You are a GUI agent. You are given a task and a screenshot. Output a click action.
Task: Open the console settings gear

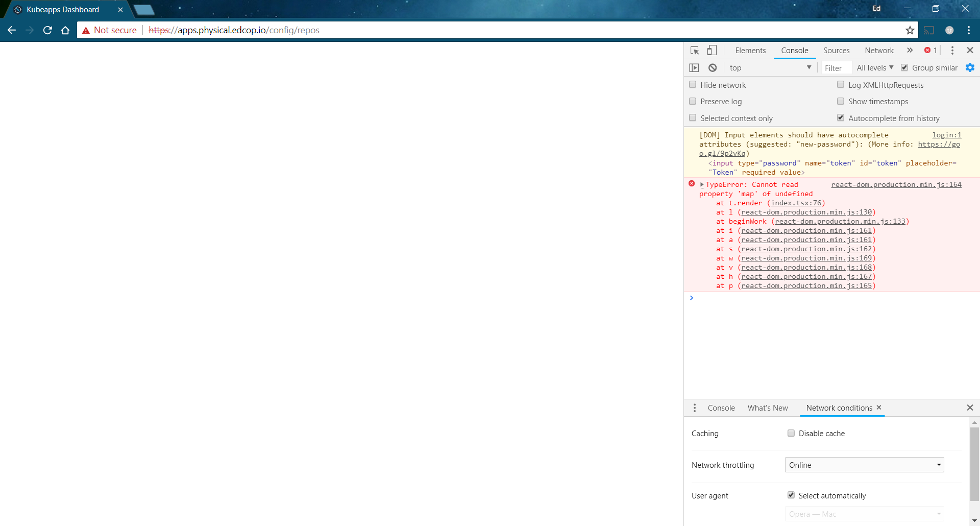[x=970, y=67]
